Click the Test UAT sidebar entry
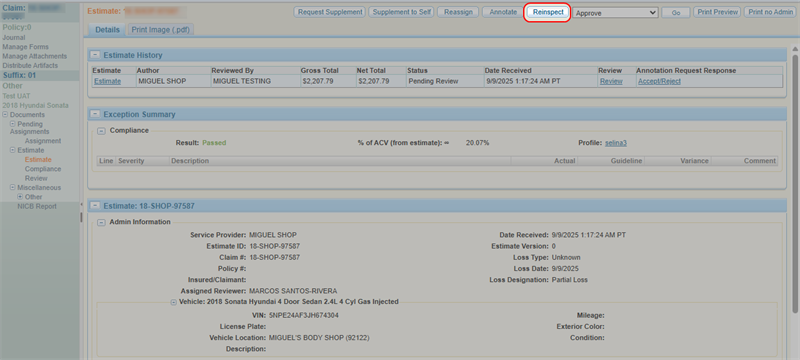This screenshot has width=800, height=360. 16,96
